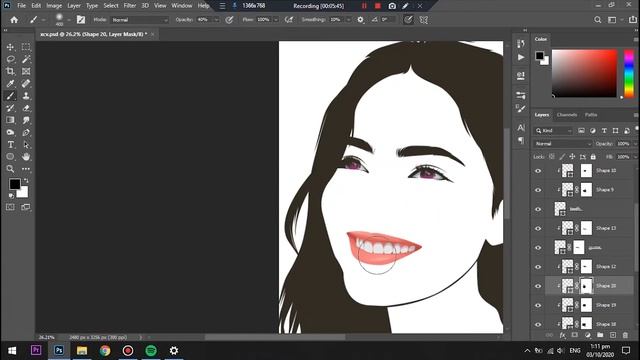Select the Healing Brush tool
The image size is (640, 360).
point(26,84)
